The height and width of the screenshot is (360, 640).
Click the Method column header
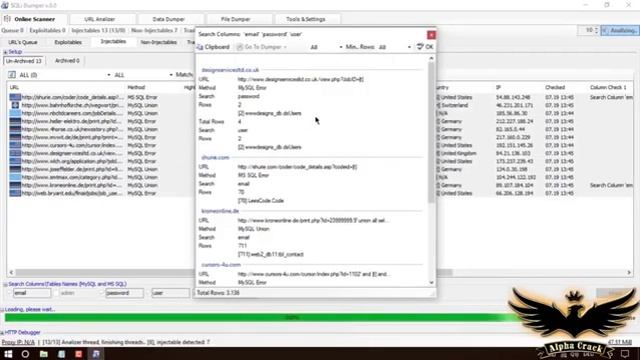click(x=136, y=87)
